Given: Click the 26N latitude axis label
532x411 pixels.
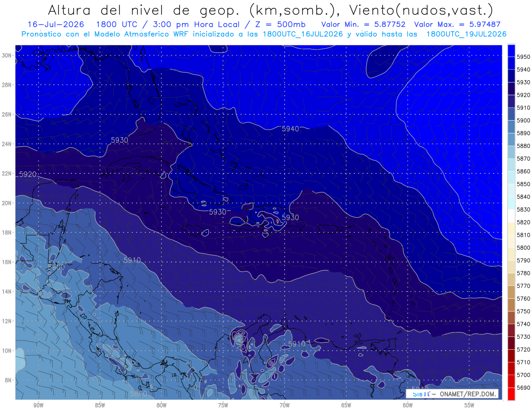Looking at the screenshot, I should 7,114.
